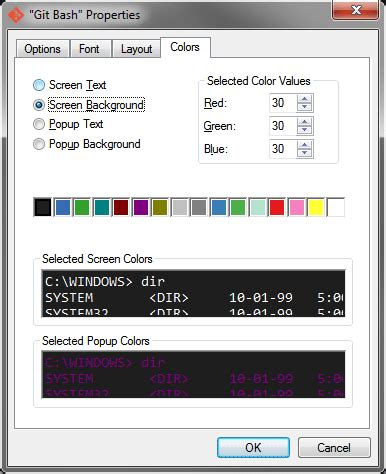Click the Blue value input field

click(283, 149)
